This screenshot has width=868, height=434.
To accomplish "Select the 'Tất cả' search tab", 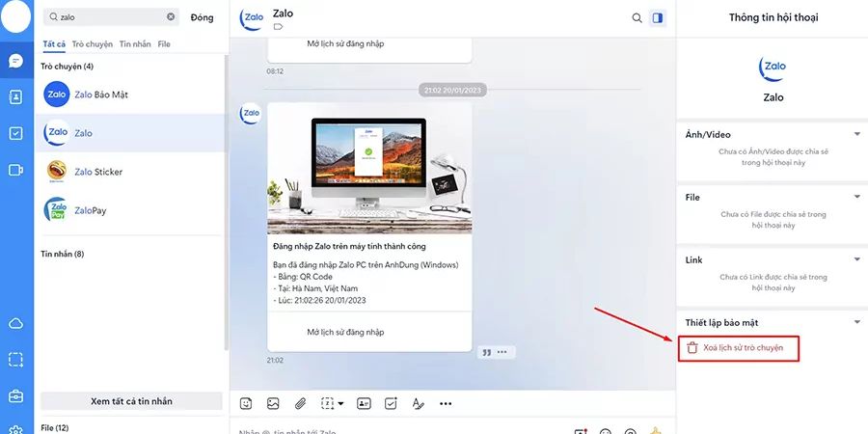I will coord(54,44).
